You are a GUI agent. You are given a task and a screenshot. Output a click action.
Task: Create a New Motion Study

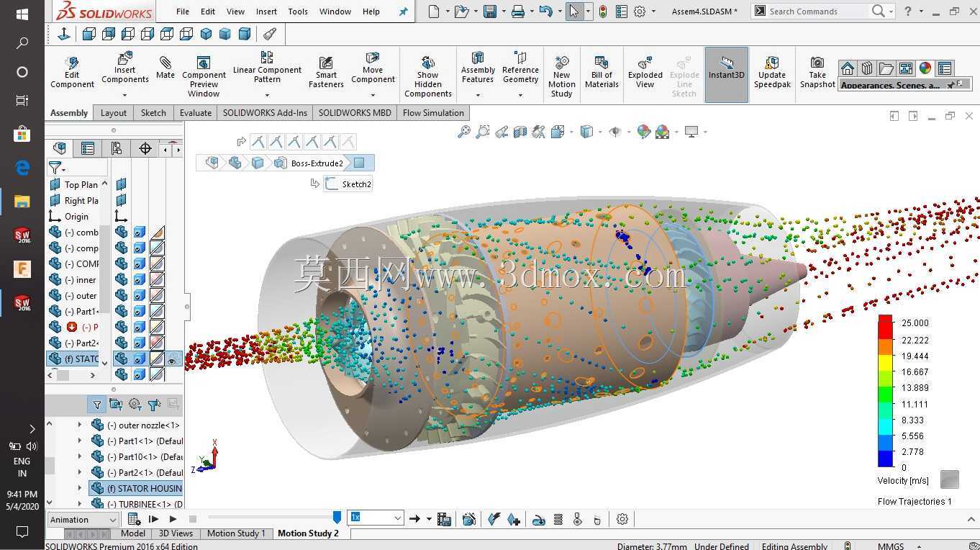562,76
